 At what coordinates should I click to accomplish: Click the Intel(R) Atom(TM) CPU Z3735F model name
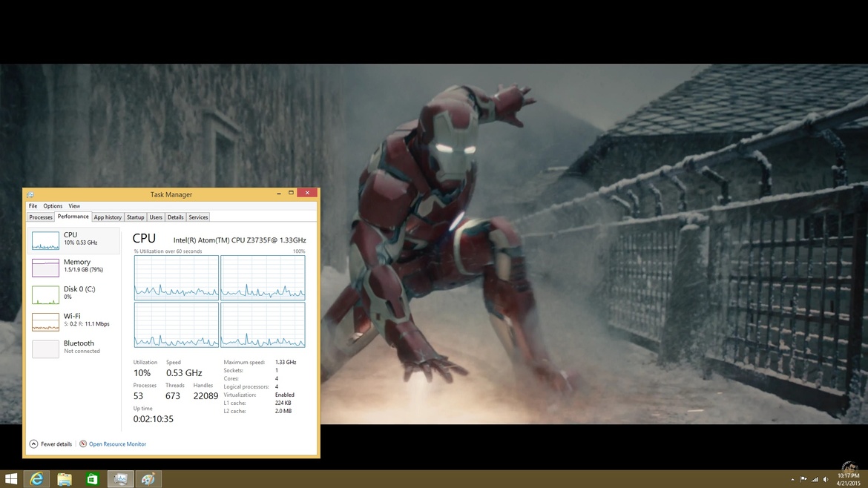pyautogui.click(x=240, y=240)
